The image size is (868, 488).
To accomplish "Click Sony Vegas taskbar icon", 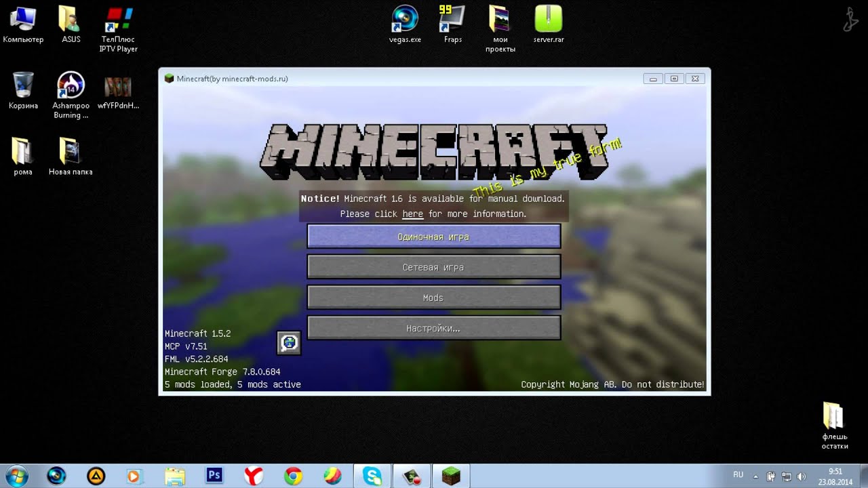I will pyautogui.click(x=56, y=476).
